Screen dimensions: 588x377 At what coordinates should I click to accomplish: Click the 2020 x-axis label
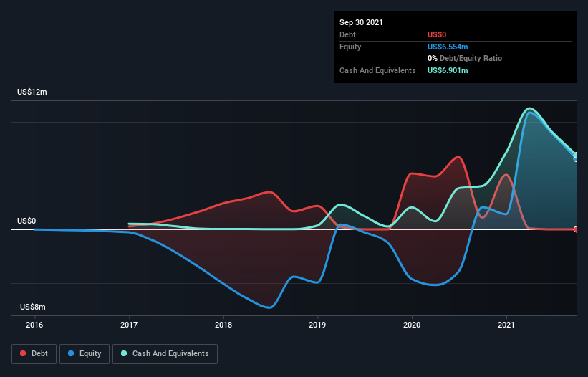412,325
